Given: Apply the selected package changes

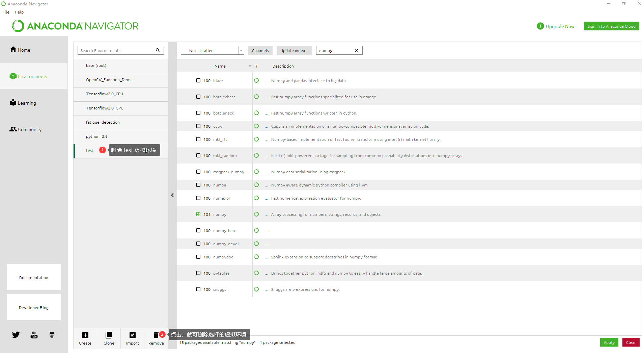Looking at the screenshot, I should [609, 342].
